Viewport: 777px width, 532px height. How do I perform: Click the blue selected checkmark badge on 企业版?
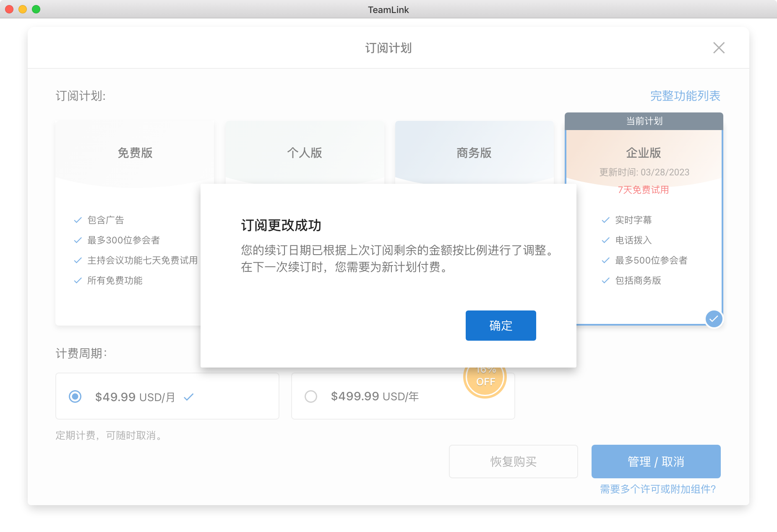pos(713,319)
